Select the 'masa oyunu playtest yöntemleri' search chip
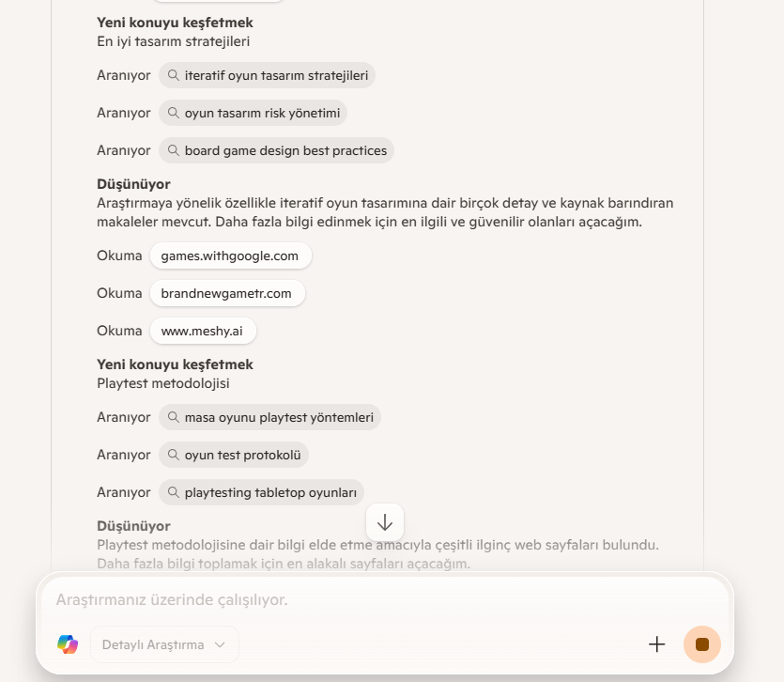This screenshot has height=682, width=784. click(270, 417)
